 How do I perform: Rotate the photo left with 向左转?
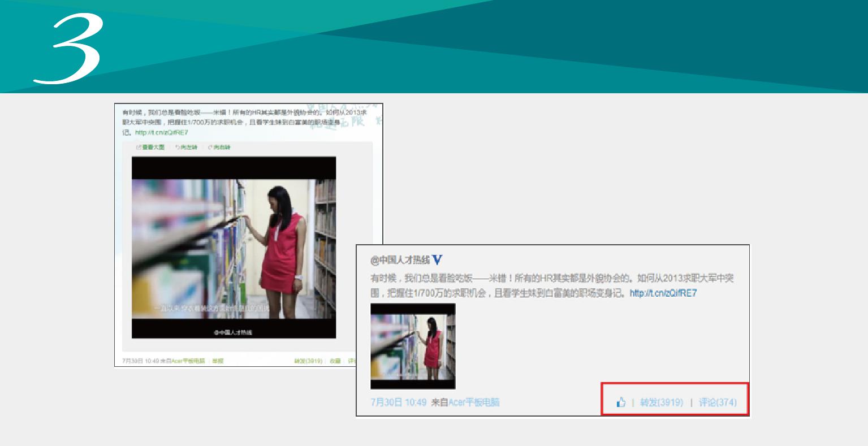[x=187, y=148]
